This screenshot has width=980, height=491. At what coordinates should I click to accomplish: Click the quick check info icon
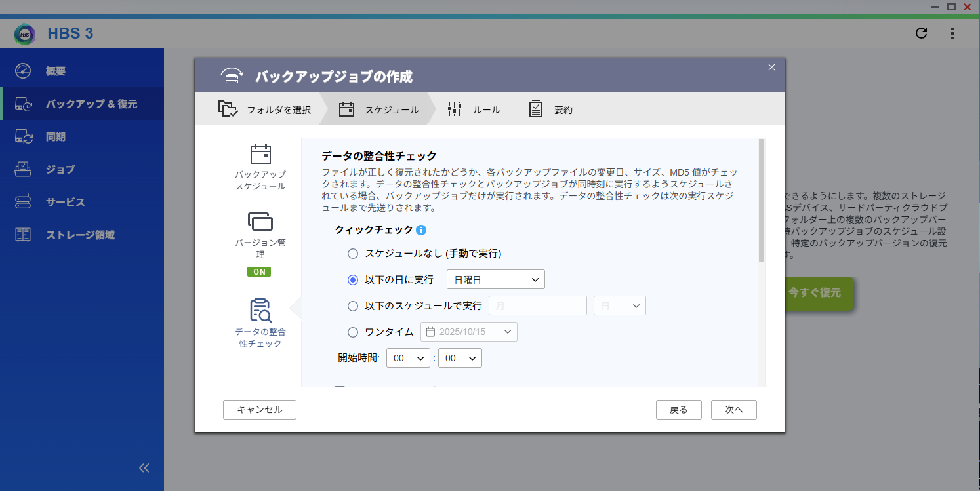(421, 230)
